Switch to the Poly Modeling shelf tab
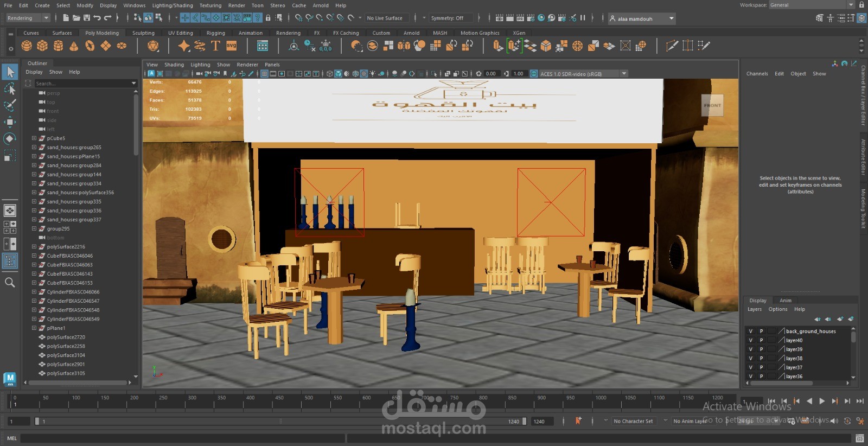 click(x=102, y=33)
